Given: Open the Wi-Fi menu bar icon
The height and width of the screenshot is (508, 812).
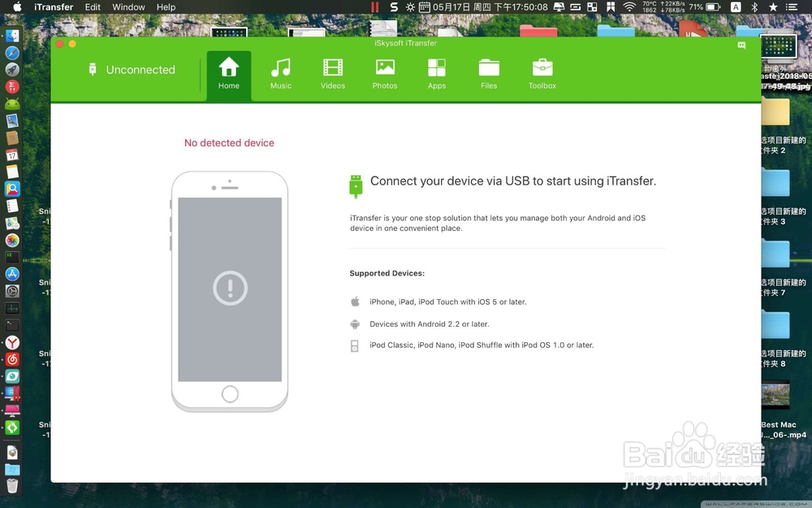Looking at the screenshot, I should 629,7.
